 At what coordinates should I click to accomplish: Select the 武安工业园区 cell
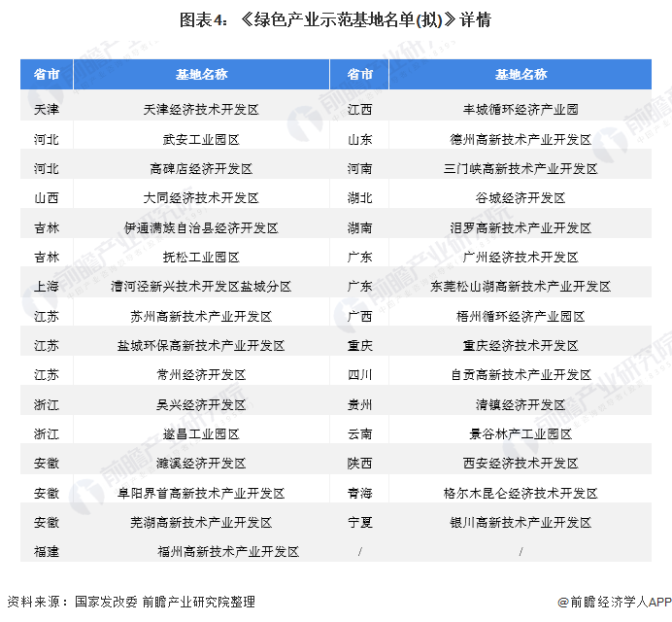pyautogui.click(x=201, y=139)
